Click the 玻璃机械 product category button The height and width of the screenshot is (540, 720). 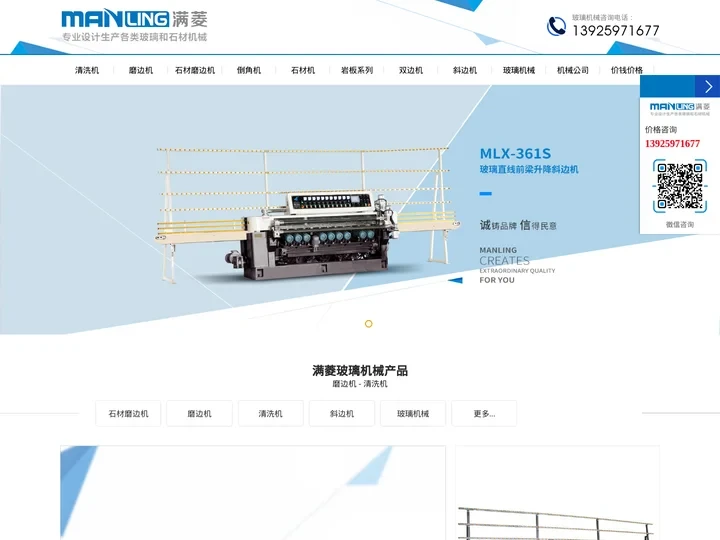tap(413, 413)
